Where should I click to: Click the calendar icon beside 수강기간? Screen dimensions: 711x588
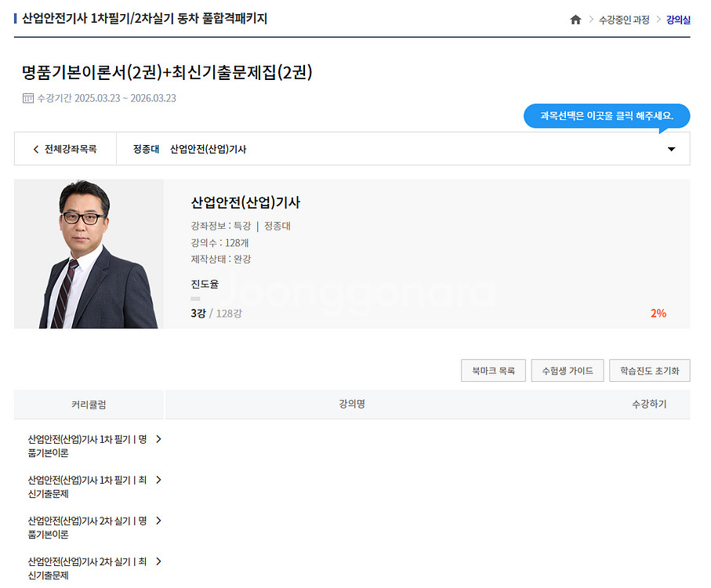click(x=27, y=98)
